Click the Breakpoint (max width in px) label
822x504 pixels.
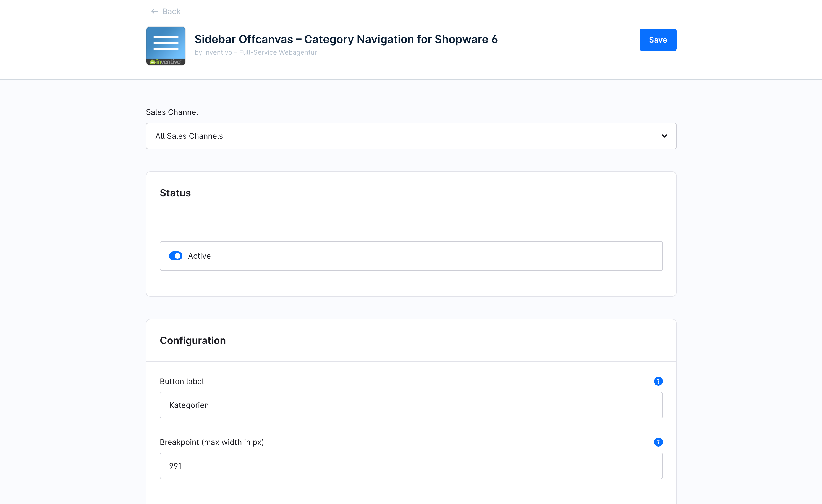(211, 442)
